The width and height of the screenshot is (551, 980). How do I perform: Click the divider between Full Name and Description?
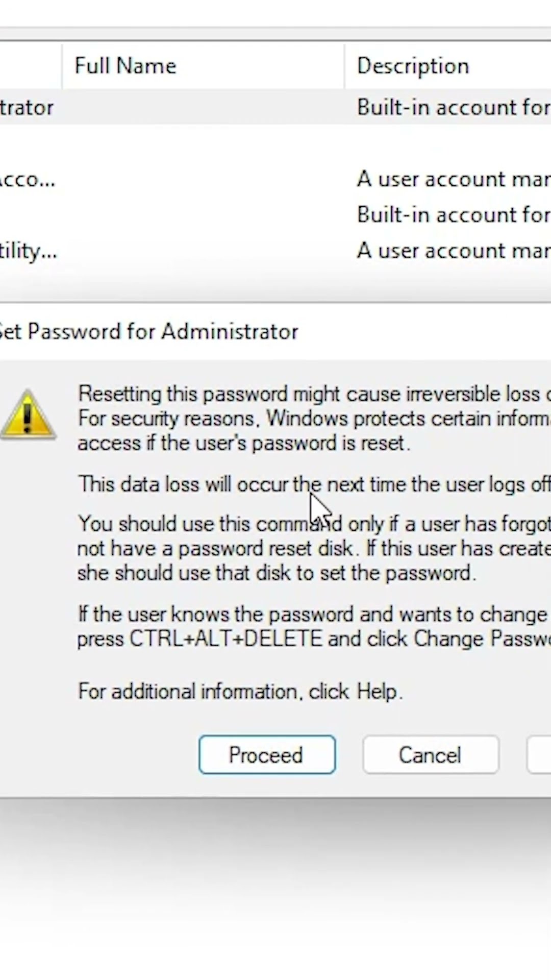(x=345, y=66)
